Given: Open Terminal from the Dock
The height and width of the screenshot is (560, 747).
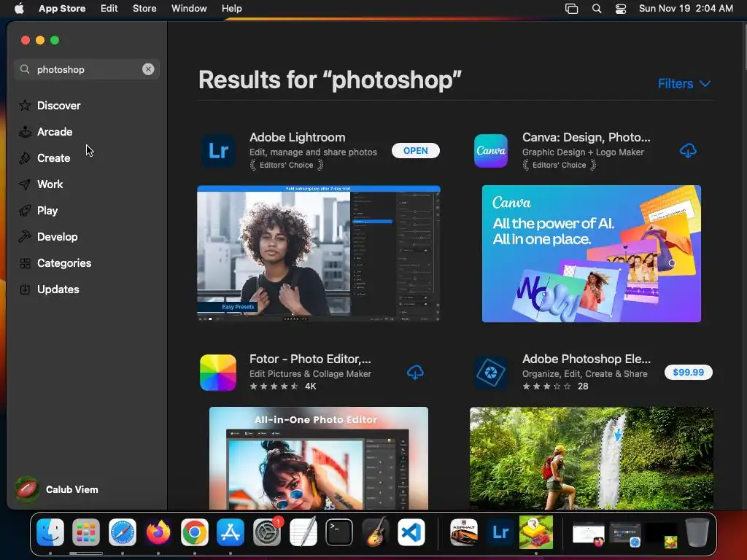Looking at the screenshot, I should [x=339, y=532].
